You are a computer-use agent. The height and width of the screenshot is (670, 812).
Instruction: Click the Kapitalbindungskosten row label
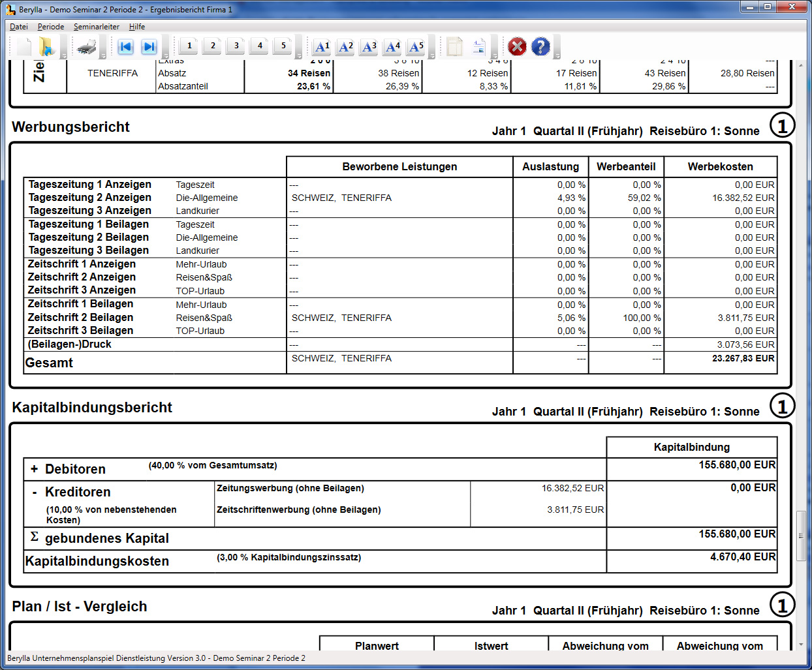(97, 561)
